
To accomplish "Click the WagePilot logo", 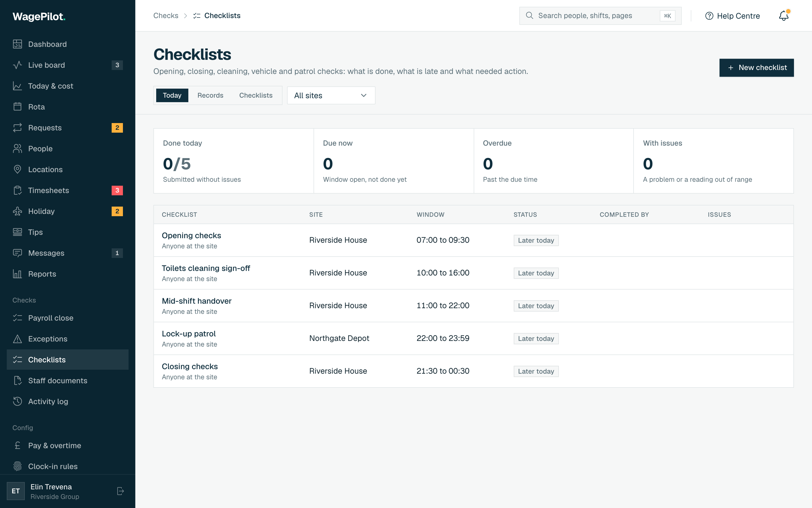I will 39,16.
